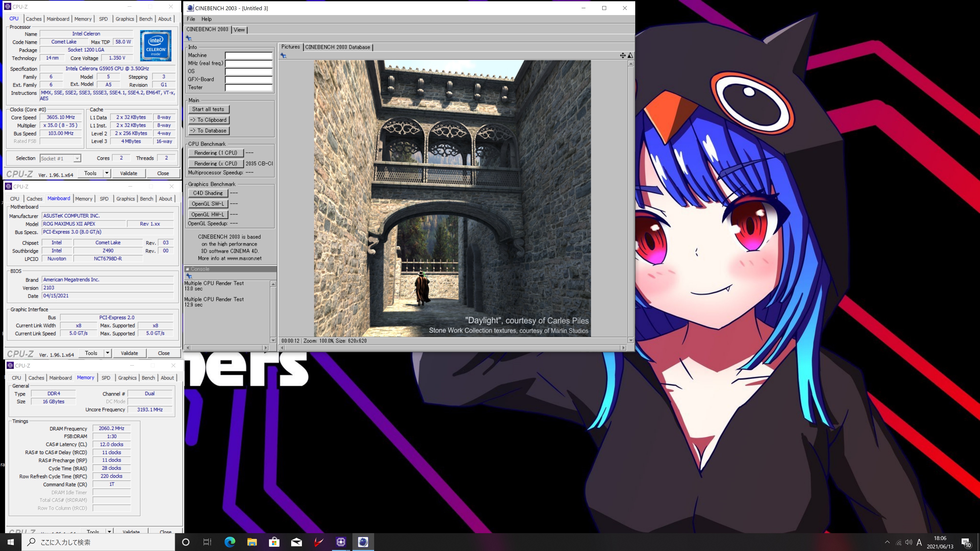Viewport: 980px width, 551px height.
Task: Click picture viewer vertical scrollbar down arrow
Action: pyautogui.click(x=630, y=340)
